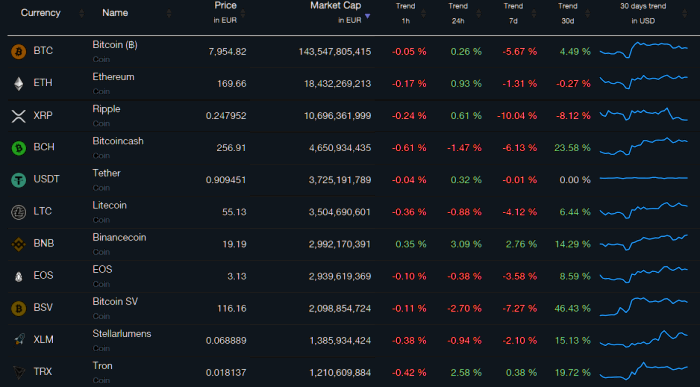Sort by Trend 7d column header

513,13
